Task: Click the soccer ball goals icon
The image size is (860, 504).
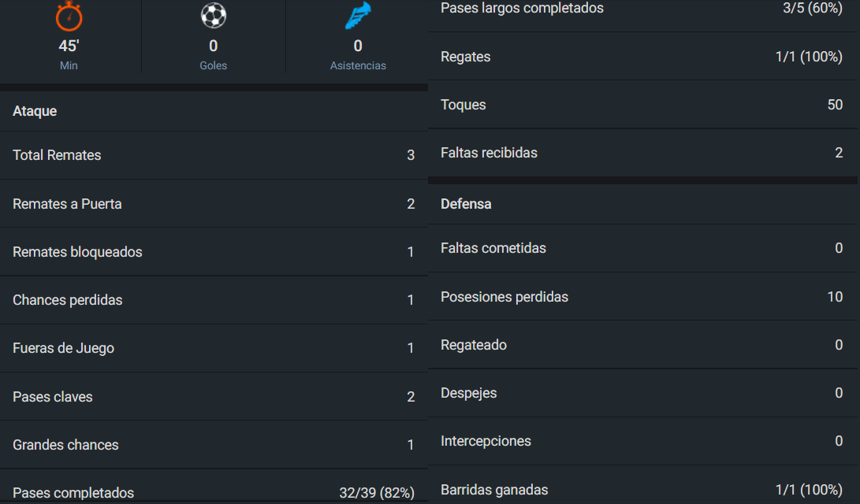Action: [x=214, y=15]
